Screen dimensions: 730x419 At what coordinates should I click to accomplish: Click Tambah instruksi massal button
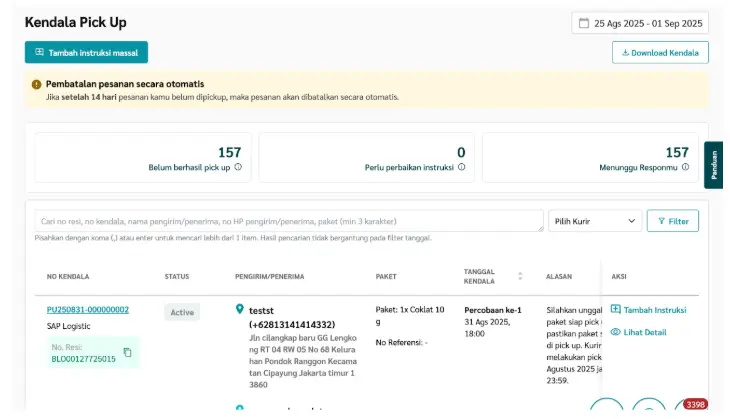click(86, 52)
